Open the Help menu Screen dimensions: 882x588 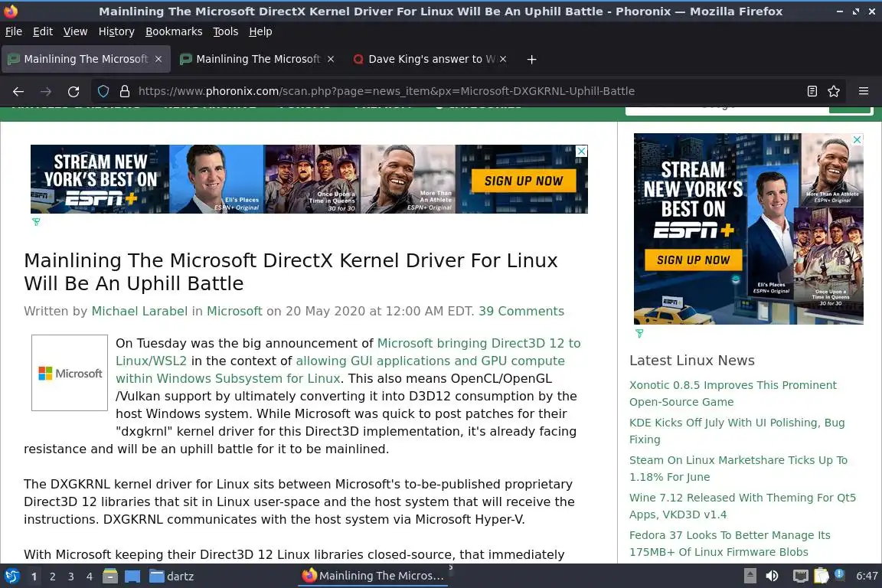pos(260,31)
